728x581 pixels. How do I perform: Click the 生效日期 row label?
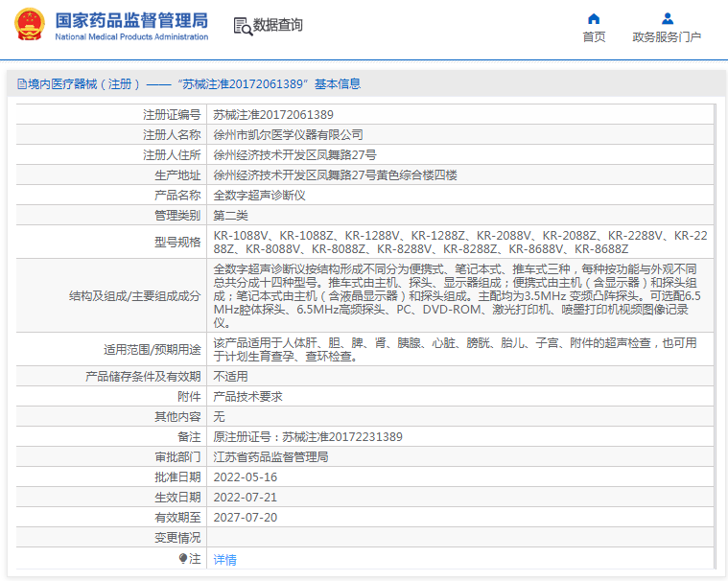click(x=177, y=498)
